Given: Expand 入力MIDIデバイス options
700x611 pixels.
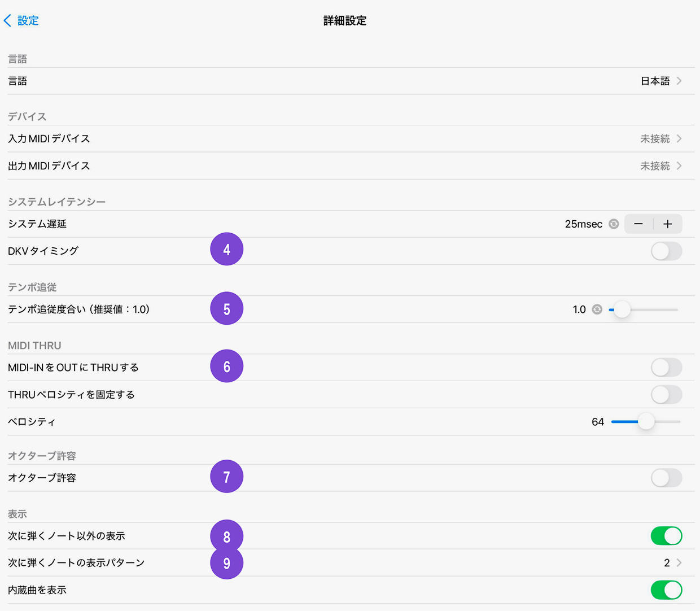Looking at the screenshot, I should pyautogui.click(x=680, y=138).
